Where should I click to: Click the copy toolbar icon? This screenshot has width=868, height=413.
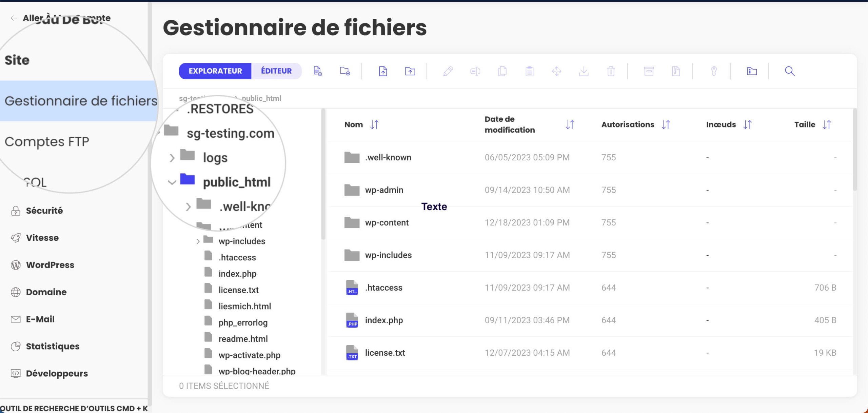pos(502,71)
